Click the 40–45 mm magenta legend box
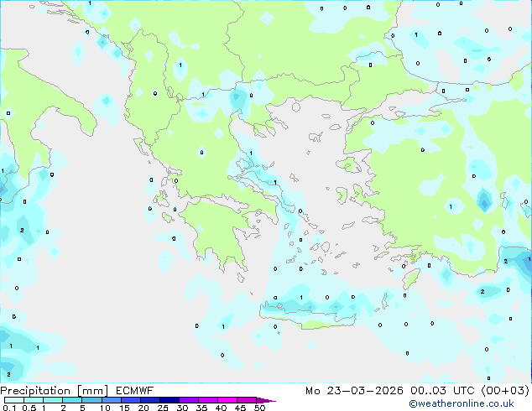Viewport: 532px width, 411px height. coord(227,400)
